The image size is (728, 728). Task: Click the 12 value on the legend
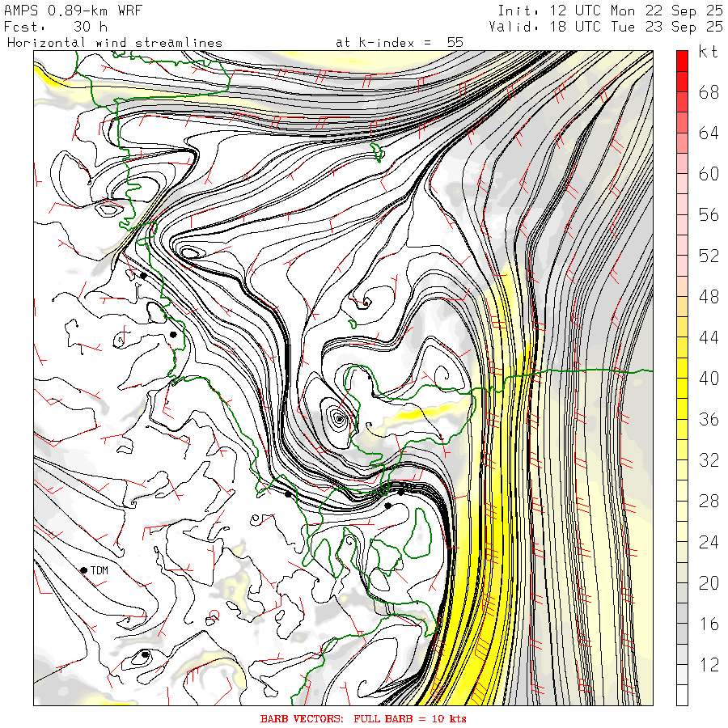(709, 665)
